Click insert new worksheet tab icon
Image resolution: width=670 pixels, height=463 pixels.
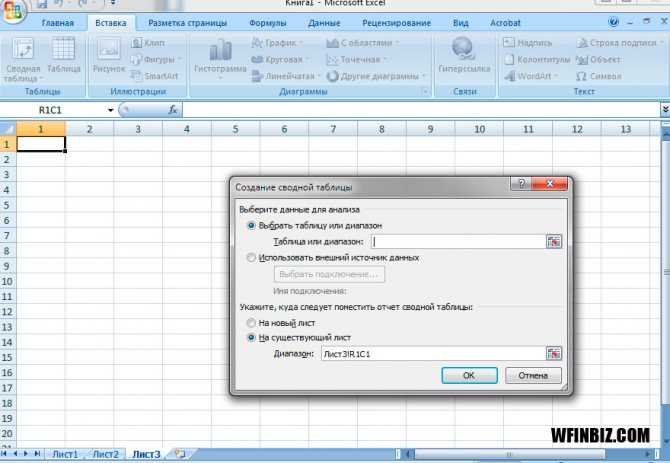coord(180,454)
